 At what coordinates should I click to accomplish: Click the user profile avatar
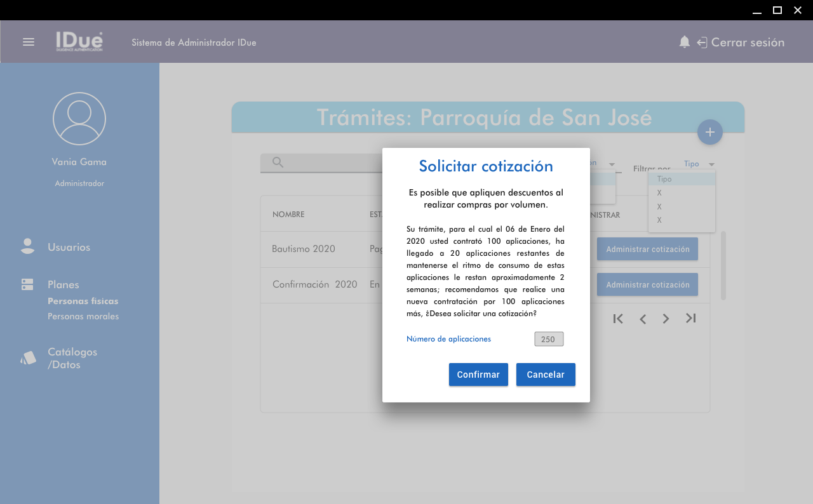[x=79, y=119]
